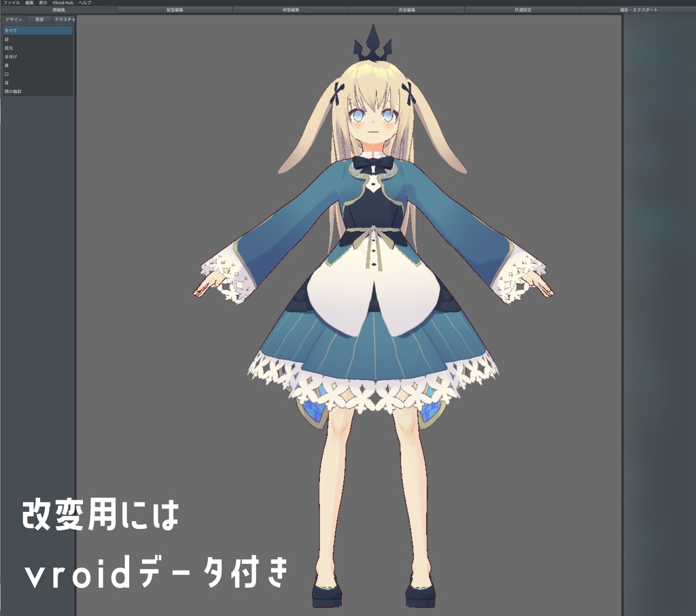The height and width of the screenshot is (616, 696).
Task: Open the VRoid Hub menu
Action: [x=62, y=3]
